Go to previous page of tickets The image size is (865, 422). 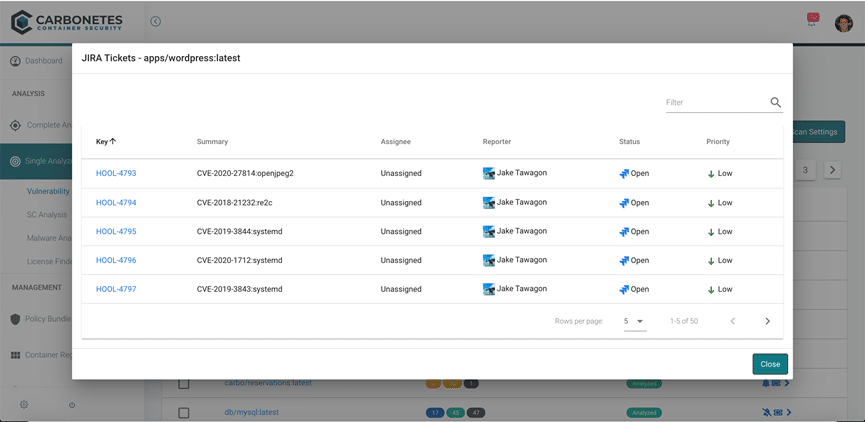(733, 321)
